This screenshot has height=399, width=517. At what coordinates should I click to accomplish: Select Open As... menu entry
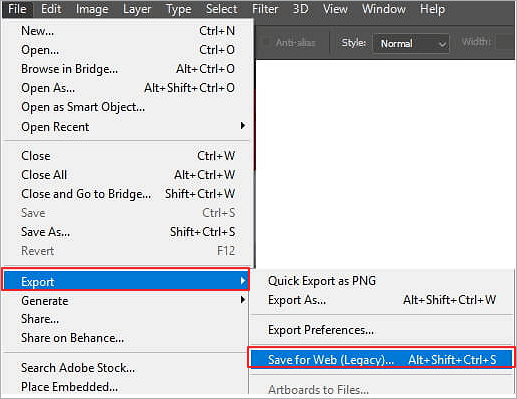click(x=127, y=88)
